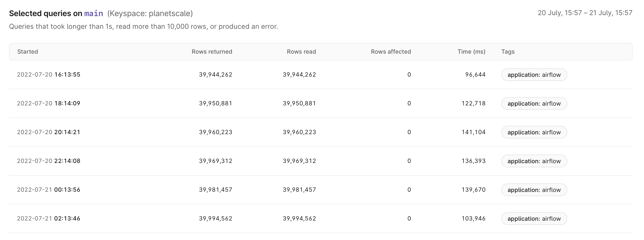Click the airflow tag on the 20:14:21 row
644x240 pixels.
pyautogui.click(x=534, y=132)
